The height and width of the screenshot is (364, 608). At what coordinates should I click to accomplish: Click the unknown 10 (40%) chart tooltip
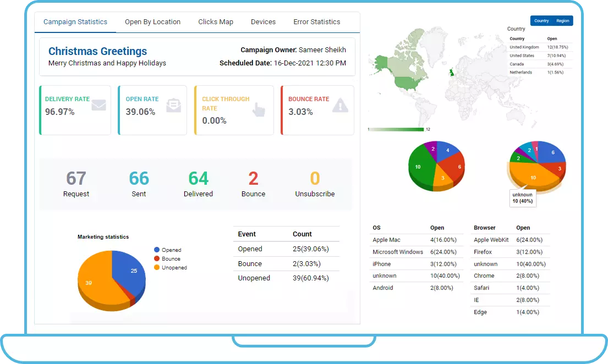[523, 198]
